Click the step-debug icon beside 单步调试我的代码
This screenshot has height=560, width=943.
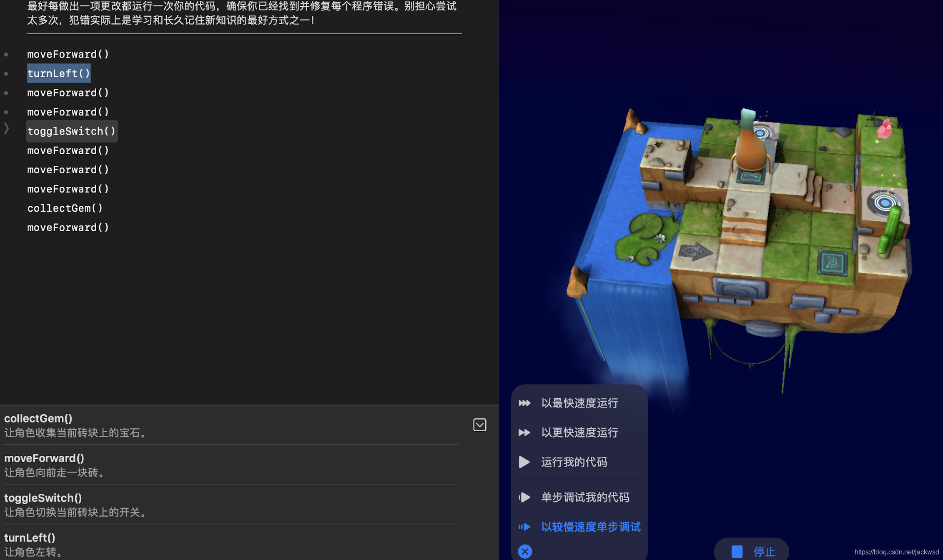coord(525,497)
